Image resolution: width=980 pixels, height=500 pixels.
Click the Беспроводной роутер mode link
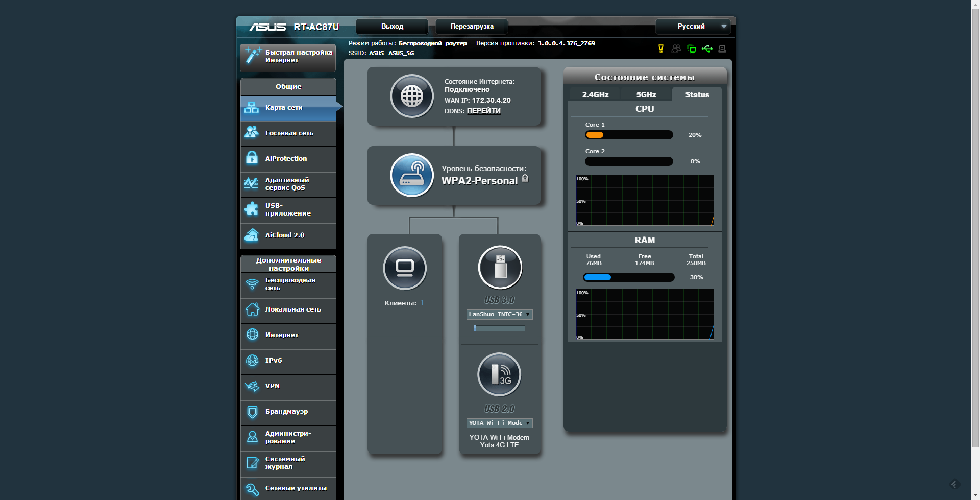(x=433, y=43)
